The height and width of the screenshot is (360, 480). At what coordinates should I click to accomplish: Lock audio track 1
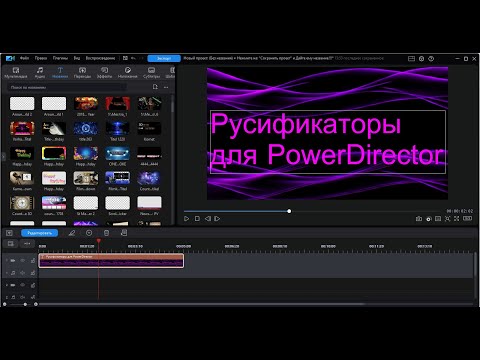[x=33, y=273]
